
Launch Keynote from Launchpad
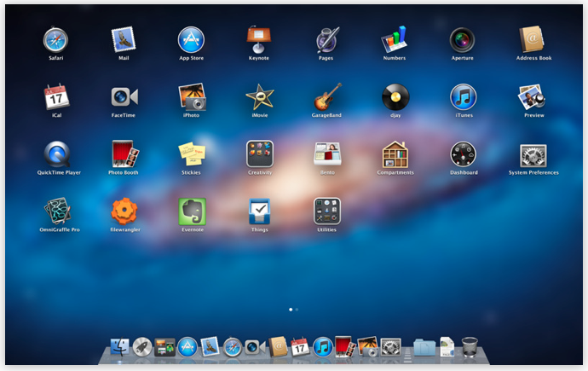click(259, 40)
